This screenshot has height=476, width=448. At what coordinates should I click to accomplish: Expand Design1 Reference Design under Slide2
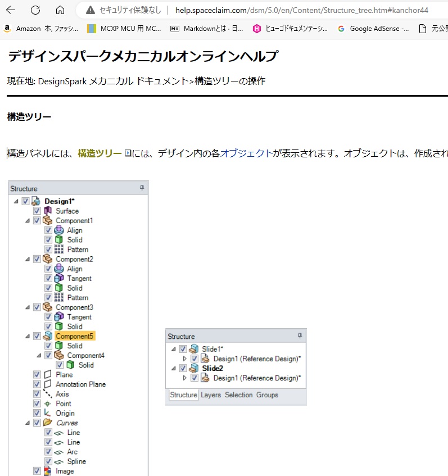pyautogui.click(x=185, y=378)
